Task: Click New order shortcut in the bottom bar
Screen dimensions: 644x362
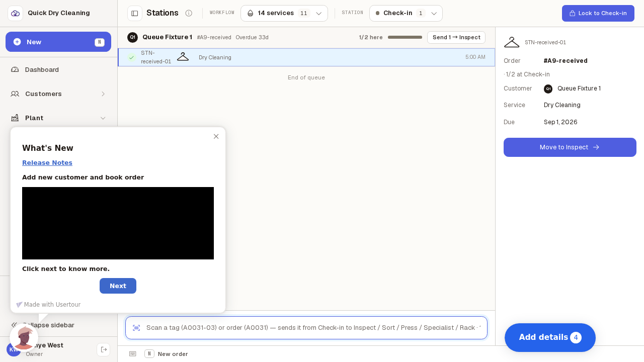Action: (166, 354)
